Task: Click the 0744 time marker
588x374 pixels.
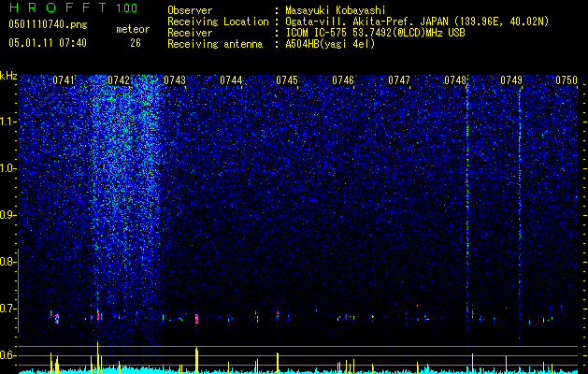Action: pyautogui.click(x=231, y=80)
